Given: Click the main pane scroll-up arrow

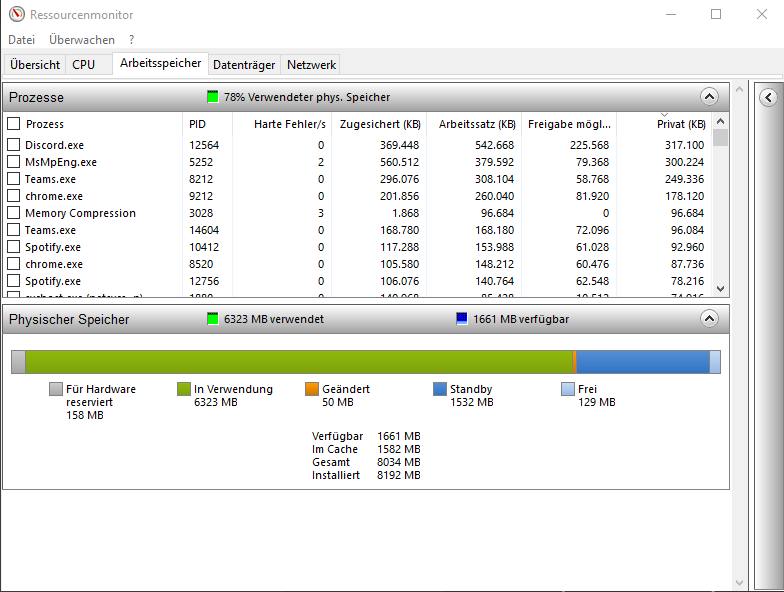Looking at the screenshot, I should 740,90.
